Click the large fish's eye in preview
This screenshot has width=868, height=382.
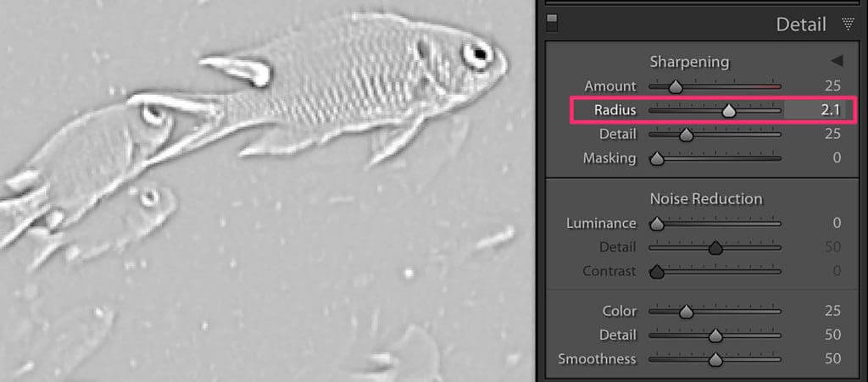click(477, 54)
